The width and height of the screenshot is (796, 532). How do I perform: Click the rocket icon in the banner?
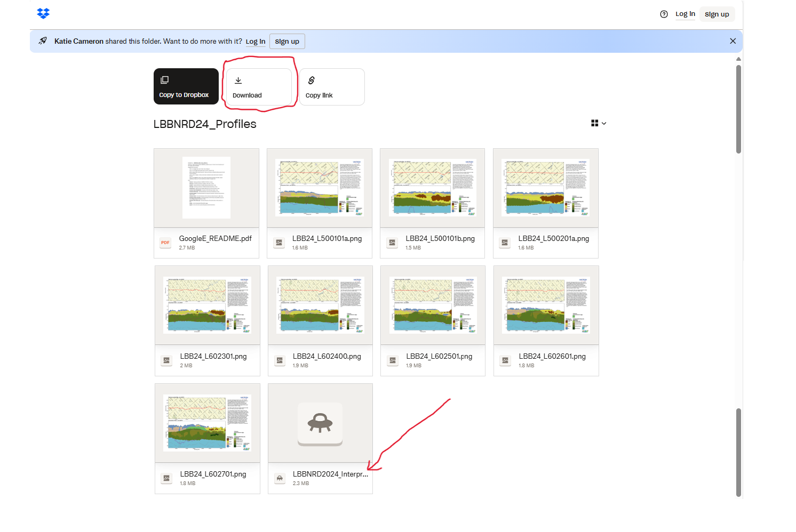pos(43,41)
